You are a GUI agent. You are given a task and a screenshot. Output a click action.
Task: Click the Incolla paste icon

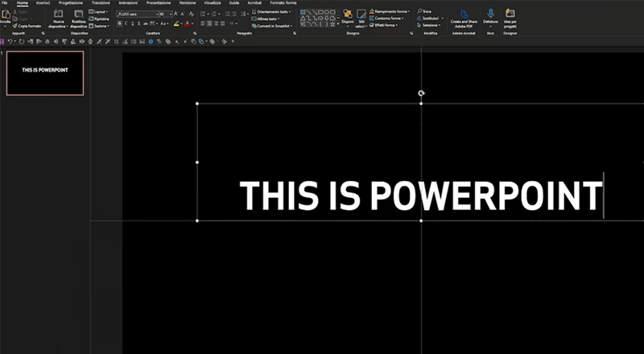pos(6,14)
